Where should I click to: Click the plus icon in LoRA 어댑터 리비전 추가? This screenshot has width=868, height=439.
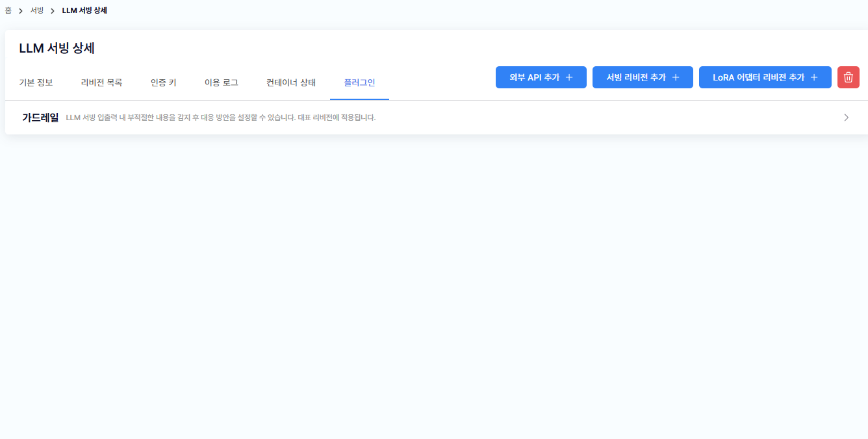[814, 77]
